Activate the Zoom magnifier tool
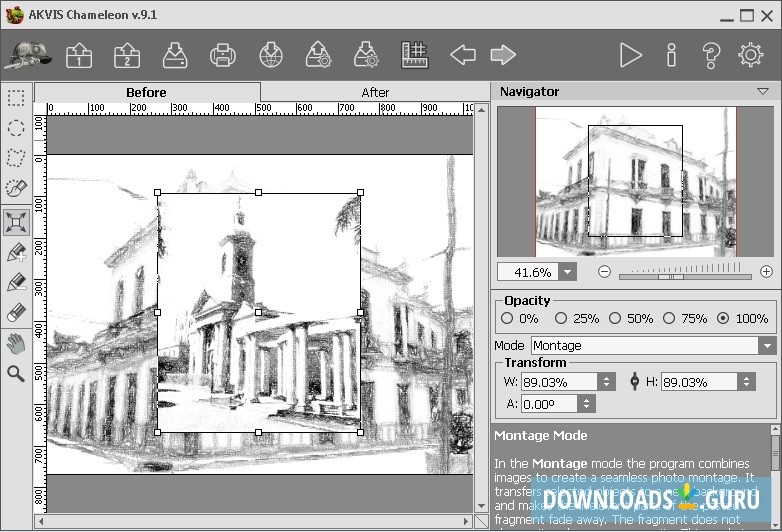Screen dimensions: 782x532 point(16,373)
